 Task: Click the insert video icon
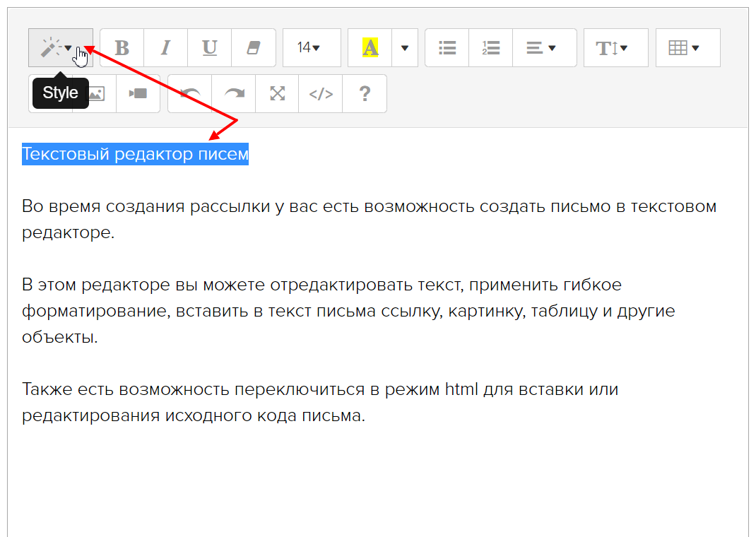tap(138, 93)
